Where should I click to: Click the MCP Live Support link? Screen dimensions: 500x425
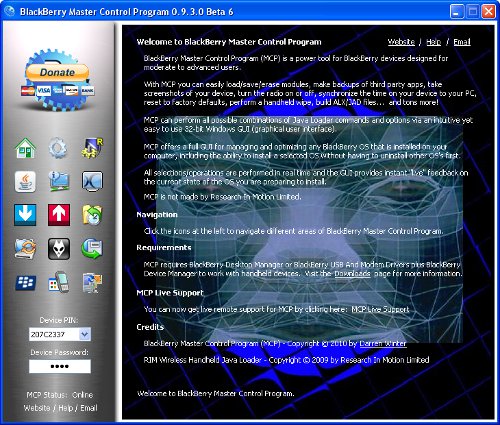380,309
